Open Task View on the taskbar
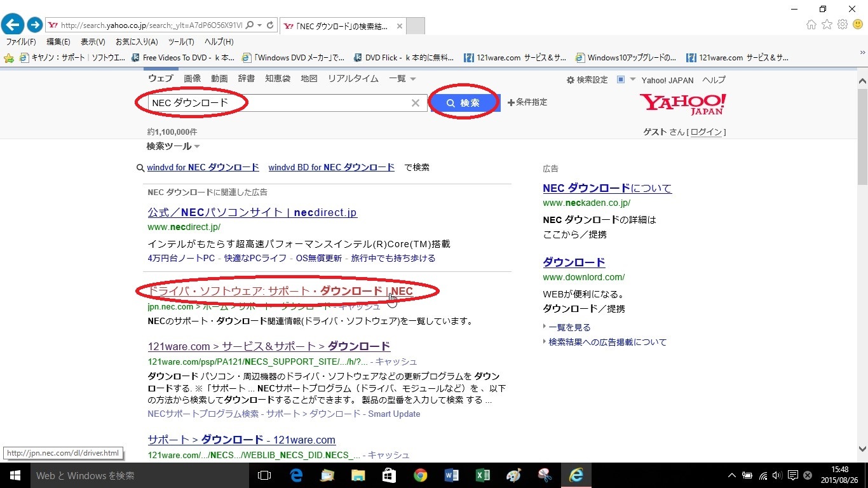868x488 pixels. 264,475
